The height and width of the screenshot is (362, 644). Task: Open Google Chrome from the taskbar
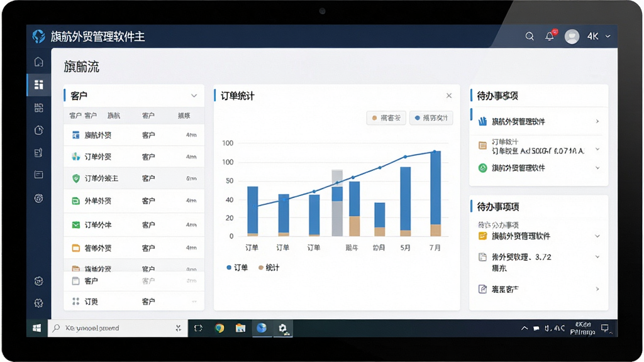tap(219, 328)
